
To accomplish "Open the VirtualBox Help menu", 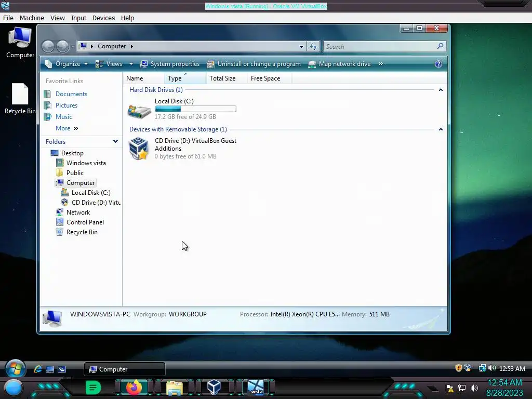I will [x=128, y=18].
